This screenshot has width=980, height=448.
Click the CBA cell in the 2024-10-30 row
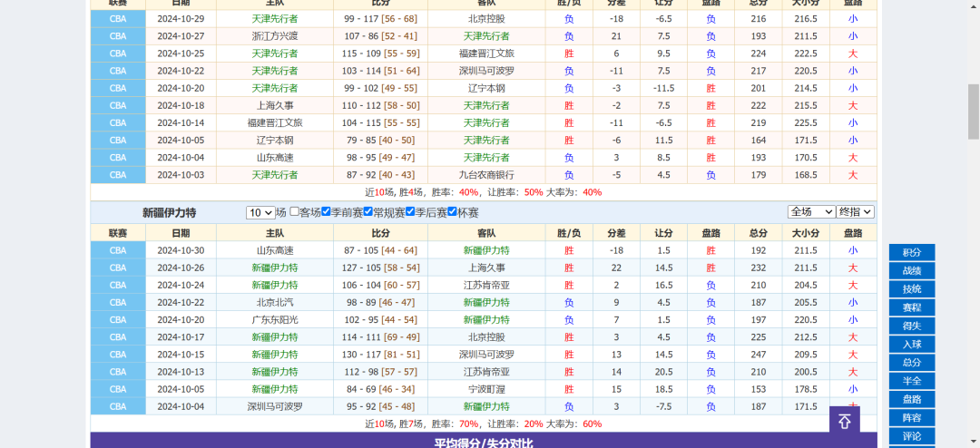118,250
